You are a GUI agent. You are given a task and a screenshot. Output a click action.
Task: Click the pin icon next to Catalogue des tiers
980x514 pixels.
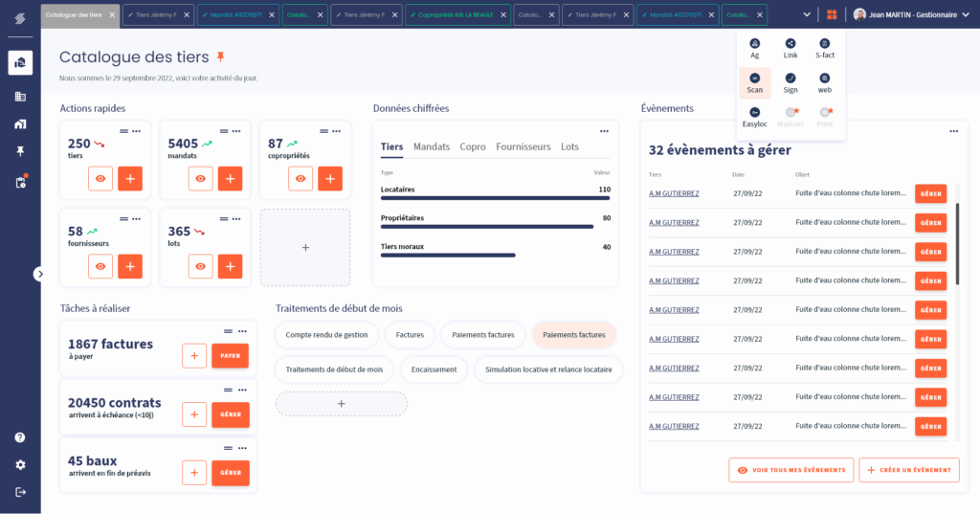[x=220, y=57]
